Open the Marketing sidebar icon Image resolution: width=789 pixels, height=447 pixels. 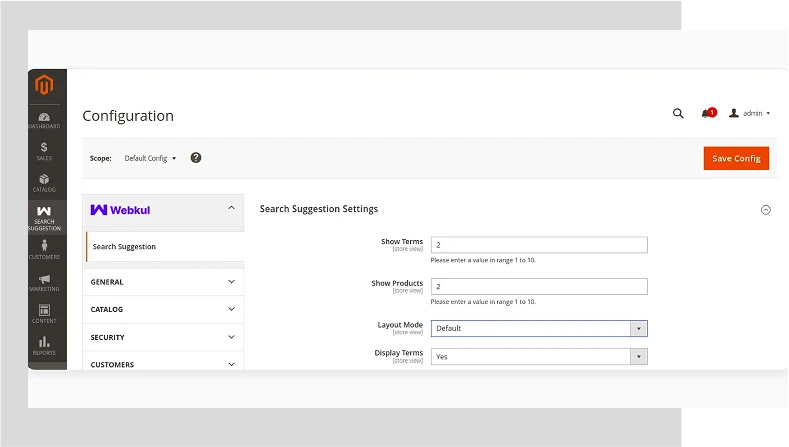tap(44, 283)
